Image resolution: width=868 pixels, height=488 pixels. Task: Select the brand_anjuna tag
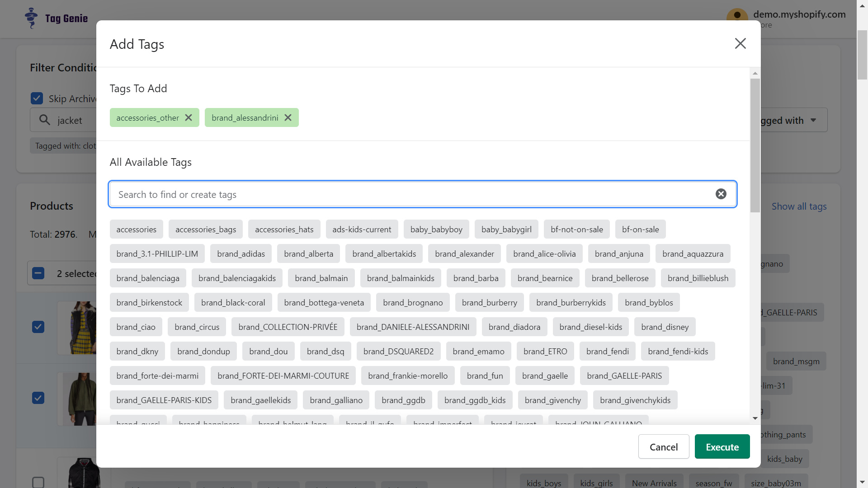619,253
